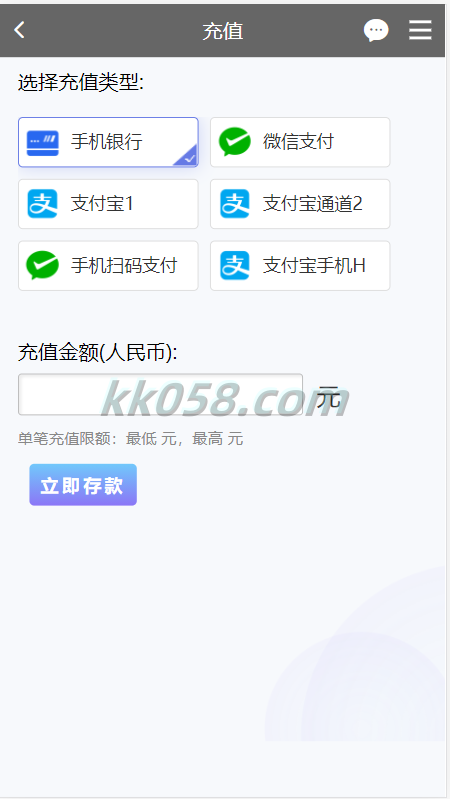This screenshot has height=799, width=450.
Task: Click the selected checkmark corner on 手机银行
Action: pos(189,157)
